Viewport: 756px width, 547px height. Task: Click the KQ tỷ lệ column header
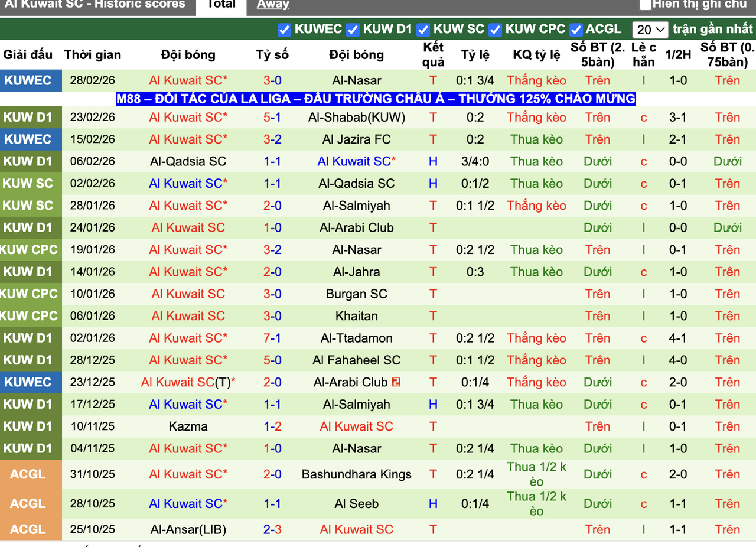point(536,55)
